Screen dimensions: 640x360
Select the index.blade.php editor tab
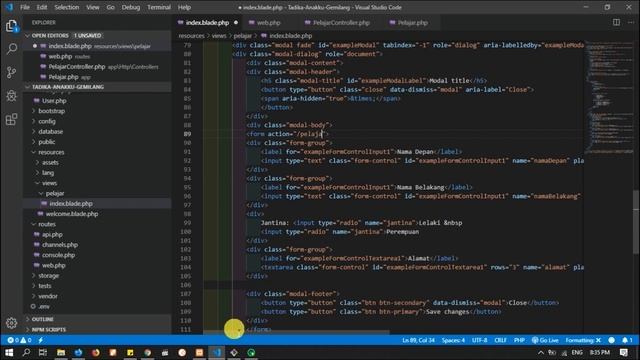[207, 22]
